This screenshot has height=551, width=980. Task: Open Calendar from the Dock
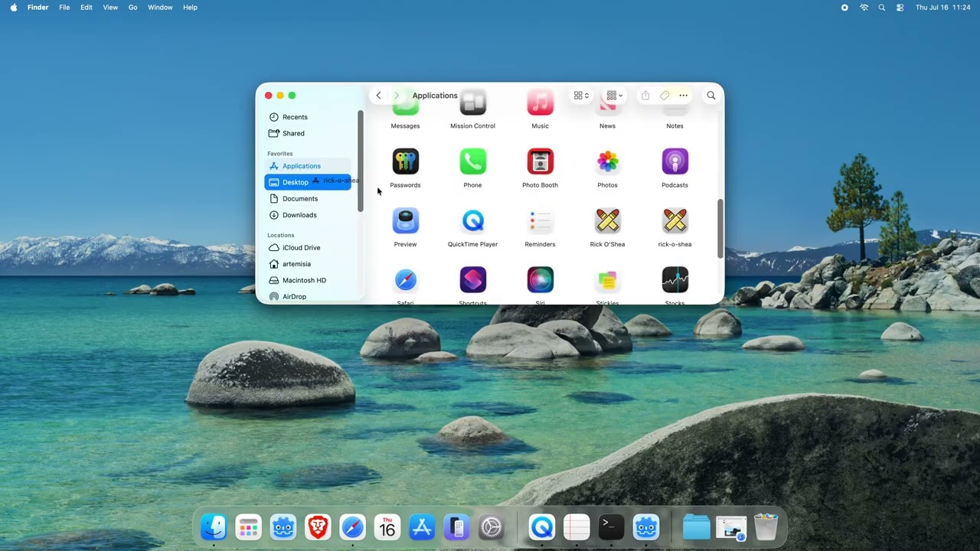click(387, 527)
